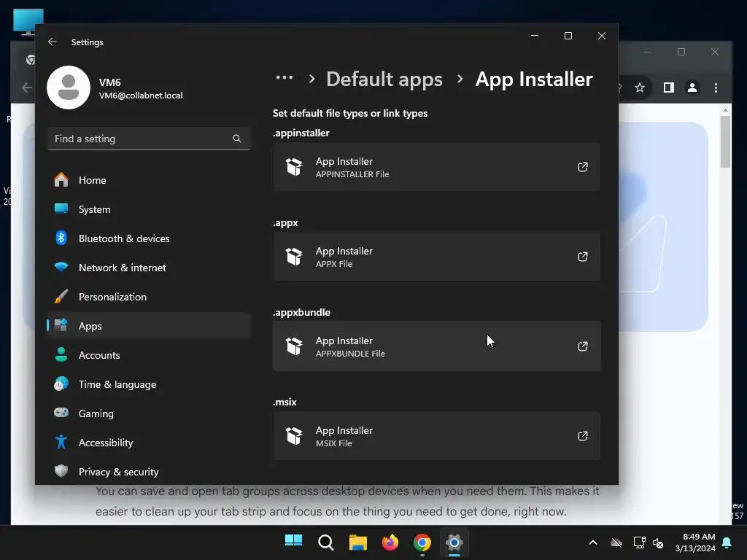Viewport: 747px width, 560px height.
Task: Open Accessibility settings
Action: point(149,443)
